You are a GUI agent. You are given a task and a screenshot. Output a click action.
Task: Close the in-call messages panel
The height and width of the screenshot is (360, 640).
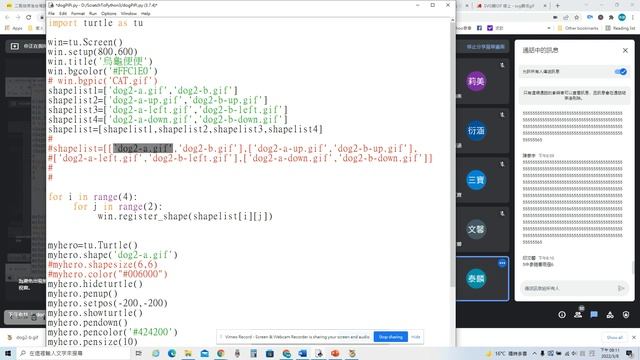coord(625,50)
